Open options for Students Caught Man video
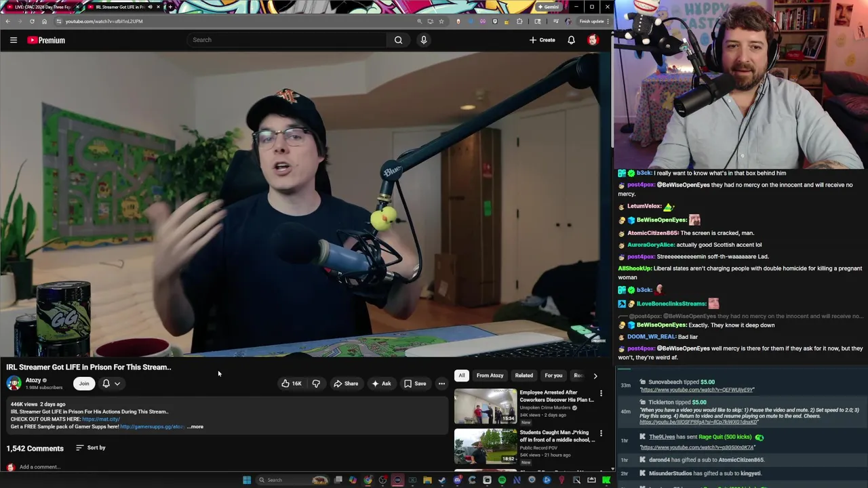Viewport: 868px width, 488px height. pyautogui.click(x=601, y=433)
